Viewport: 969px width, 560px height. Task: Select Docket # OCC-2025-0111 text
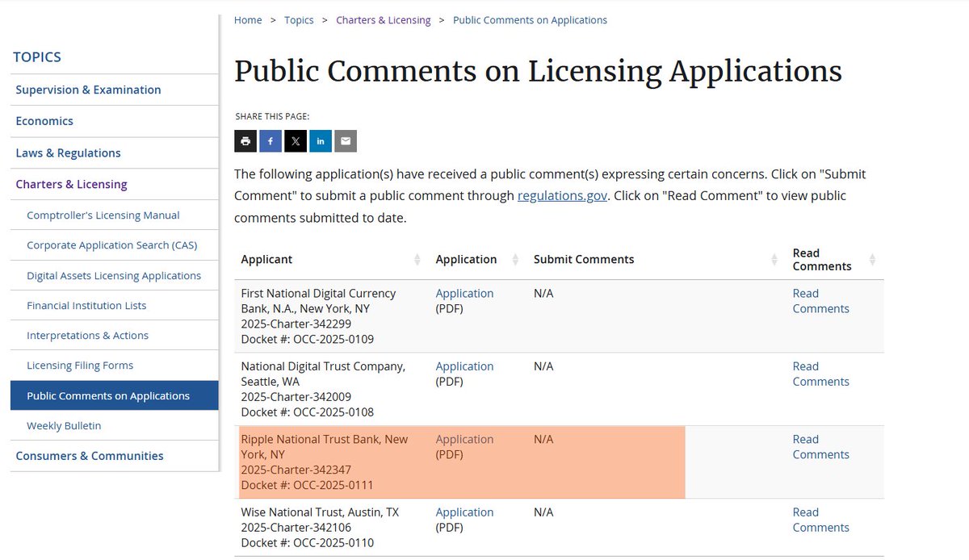(308, 485)
